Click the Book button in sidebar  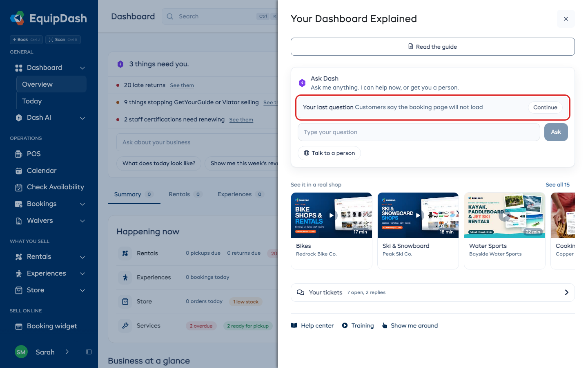[26, 40]
